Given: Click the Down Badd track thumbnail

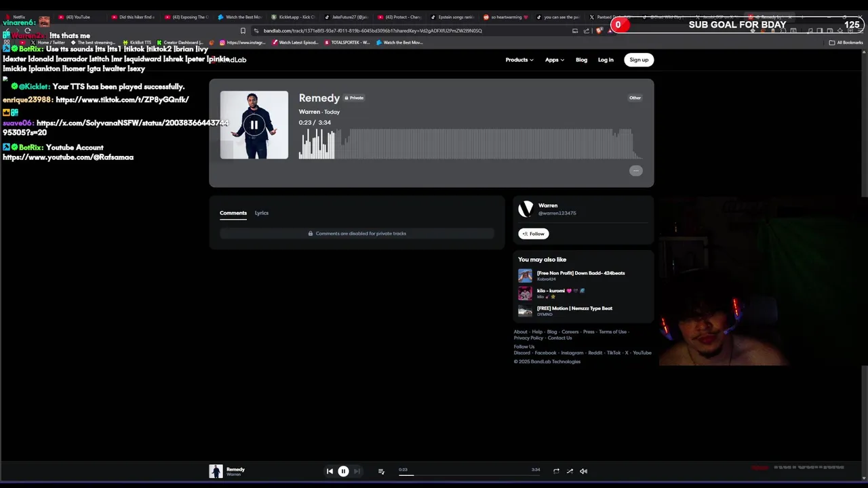Looking at the screenshot, I should coord(526,276).
